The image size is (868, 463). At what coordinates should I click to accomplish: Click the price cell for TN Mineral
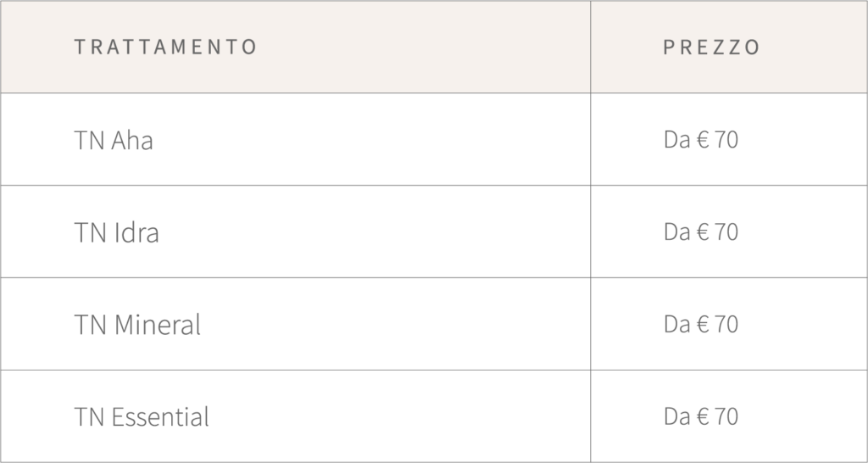click(x=701, y=325)
